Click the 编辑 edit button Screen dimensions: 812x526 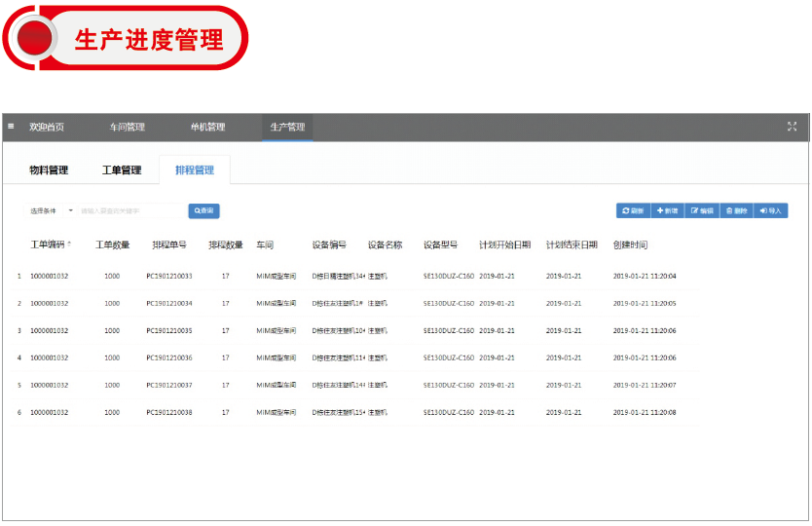point(702,211)
